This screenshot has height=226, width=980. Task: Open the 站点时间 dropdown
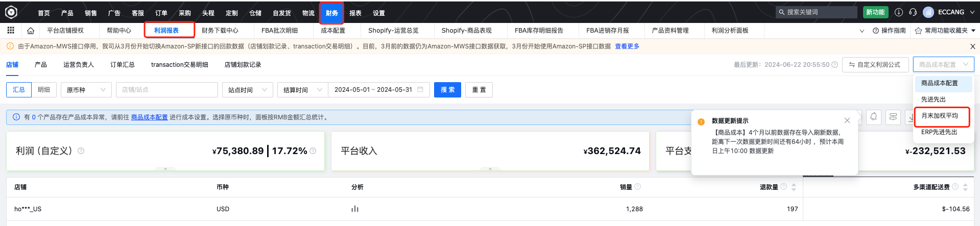(248, 90)
